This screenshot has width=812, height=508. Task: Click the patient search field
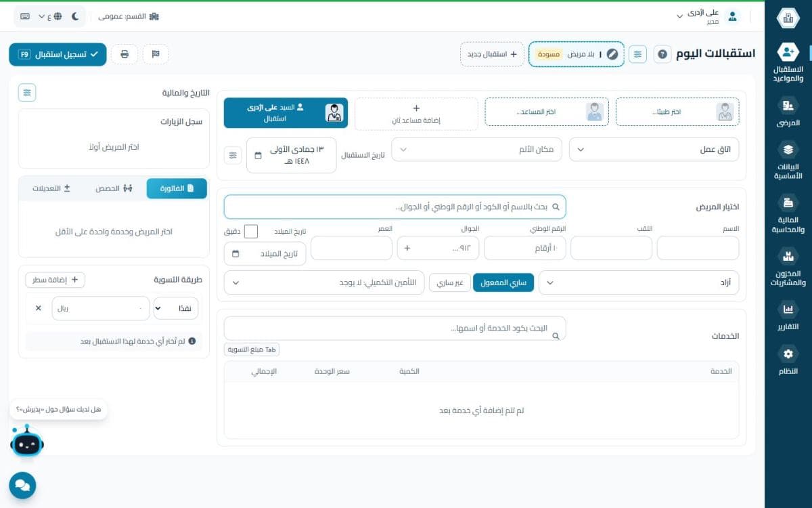[x=395, y=207]
